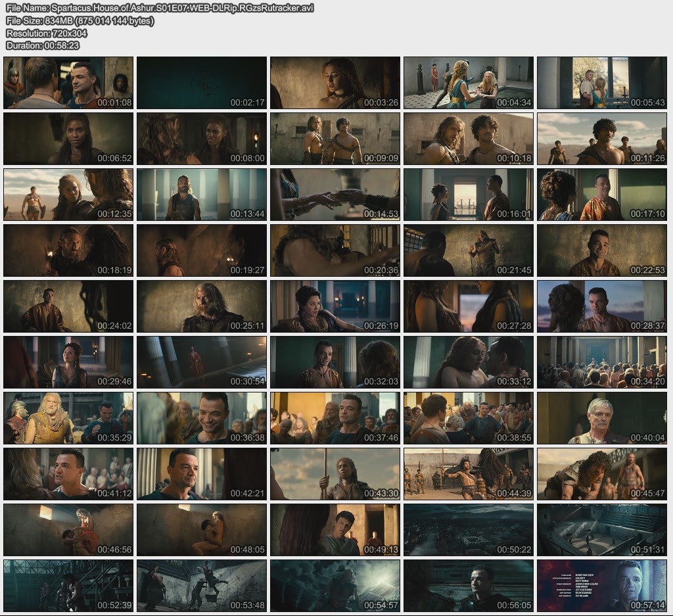
Task: Select the dark teal thumbnail at 00:02:17
Action: [x=202, y=83]
